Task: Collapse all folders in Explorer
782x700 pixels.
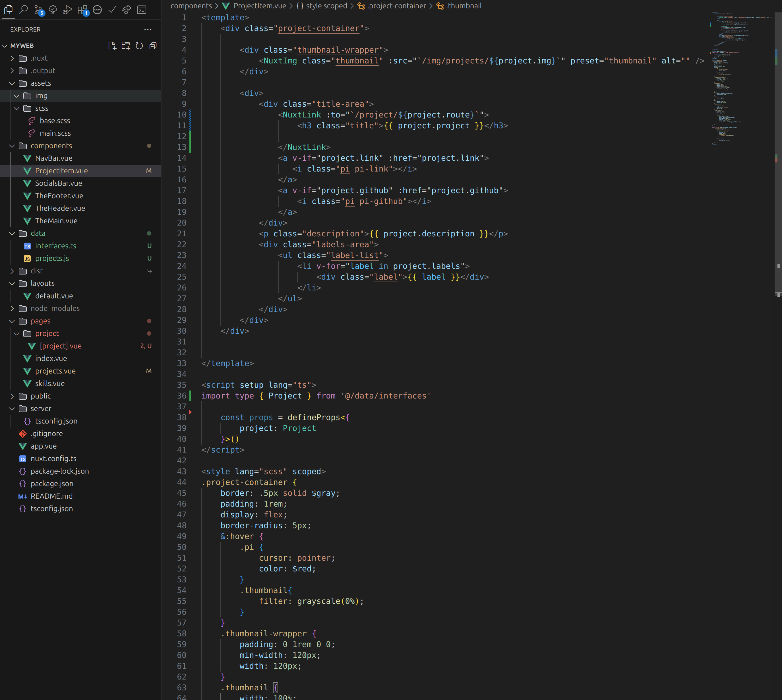Action: pos(153,46)
